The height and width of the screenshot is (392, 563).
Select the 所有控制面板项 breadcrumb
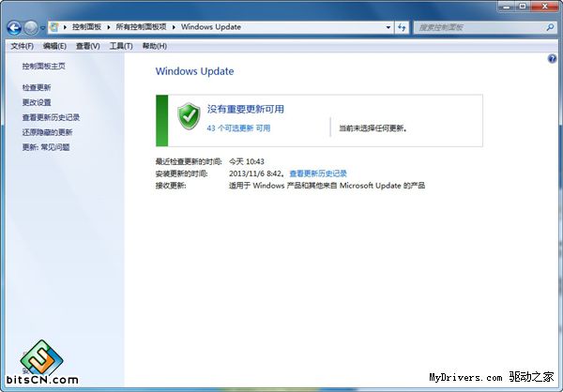pyautogui.click(x=141, y=27)
